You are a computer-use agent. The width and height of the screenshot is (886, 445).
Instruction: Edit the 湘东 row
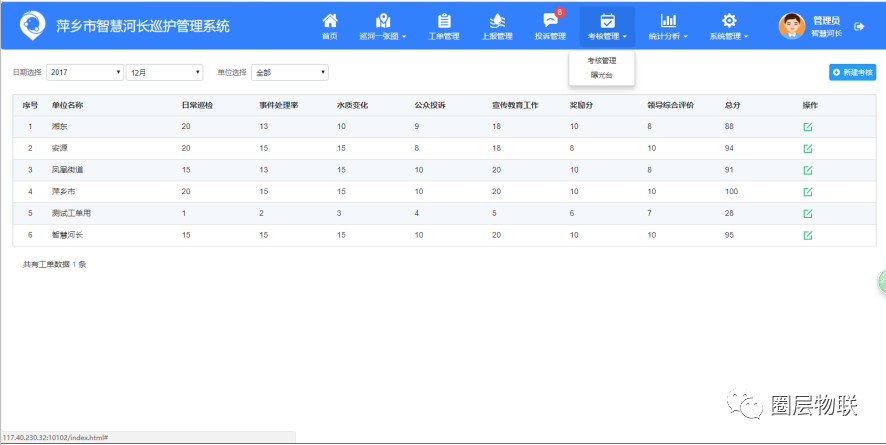point(808,126)
